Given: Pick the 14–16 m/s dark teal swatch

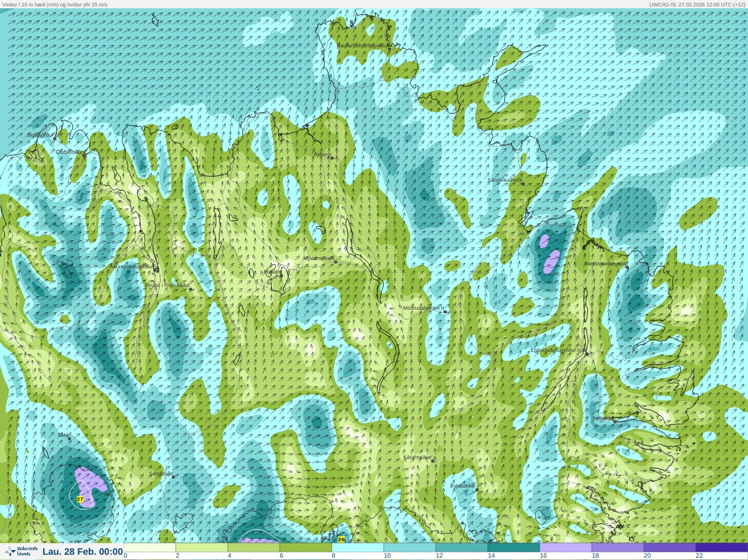Looking at the screenshot, I should click(x=514, y=548).
